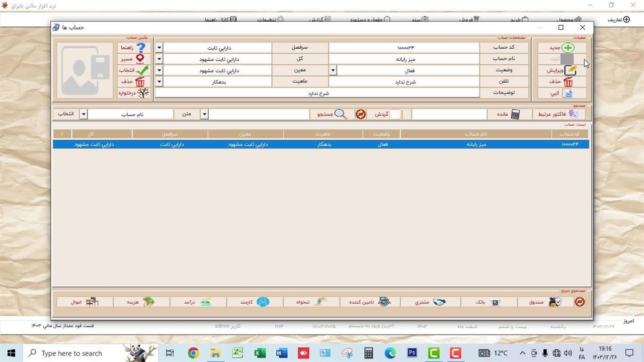644x362 pixels.
Task: Open the وضعیت status dropdown
Action: (x=333, y=70)
